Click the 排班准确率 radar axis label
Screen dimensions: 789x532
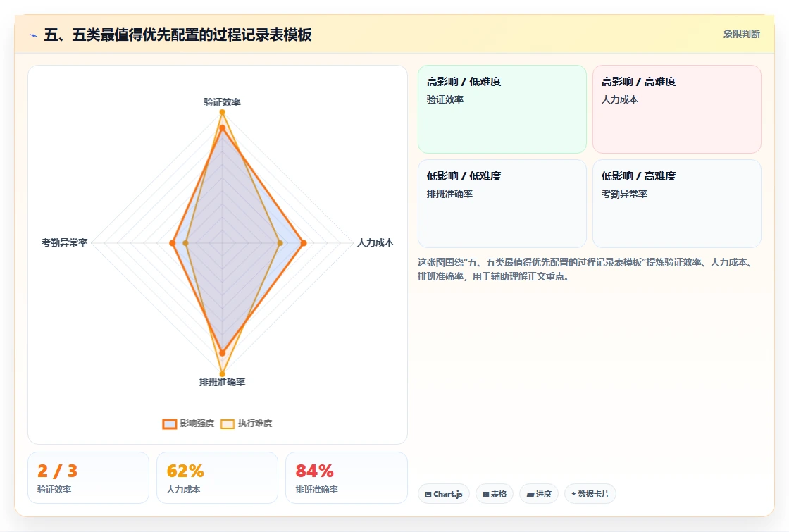(222, 382)
